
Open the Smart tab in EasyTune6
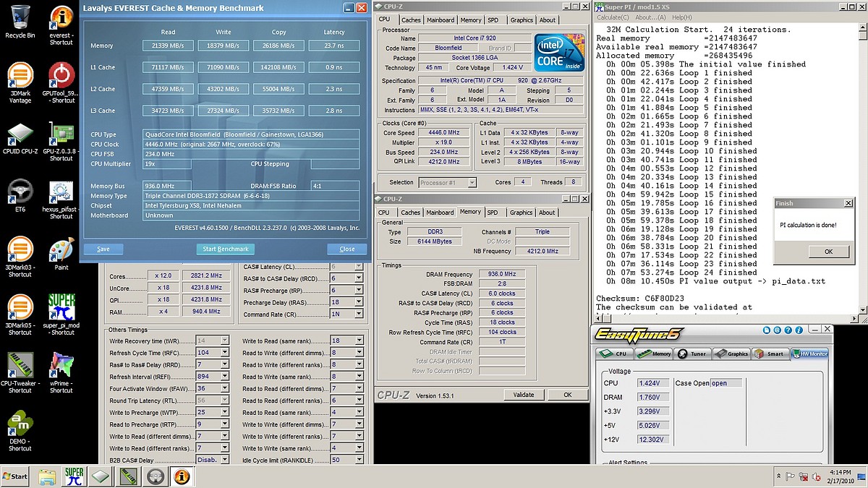pos(770,354)
